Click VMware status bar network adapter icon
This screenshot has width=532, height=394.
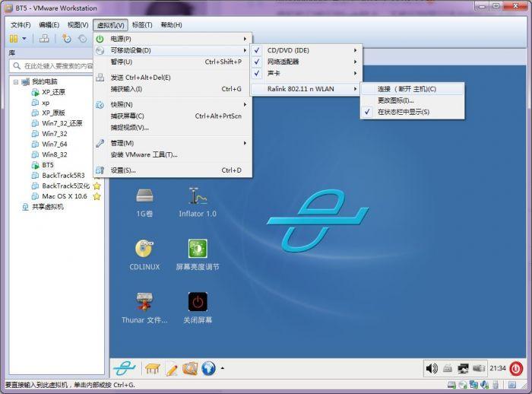(x=474, y=385)
